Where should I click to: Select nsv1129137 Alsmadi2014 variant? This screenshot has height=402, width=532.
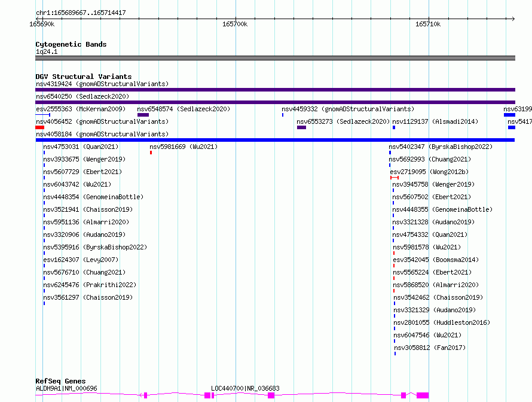(x=435, y=121)
